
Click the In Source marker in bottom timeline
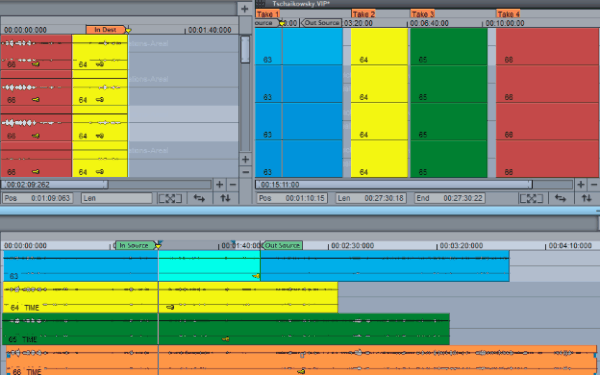(x=135, y=245)
